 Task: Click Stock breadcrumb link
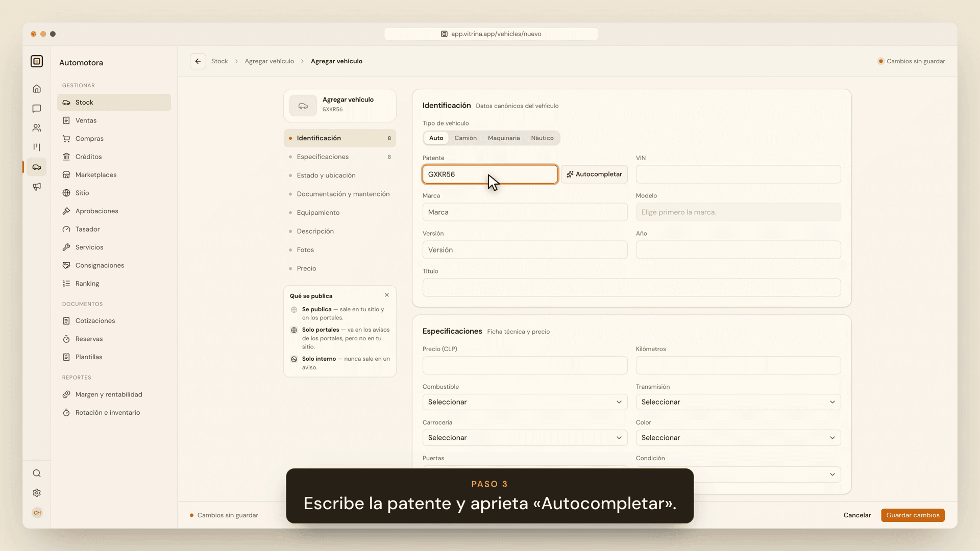pos(219,61)
